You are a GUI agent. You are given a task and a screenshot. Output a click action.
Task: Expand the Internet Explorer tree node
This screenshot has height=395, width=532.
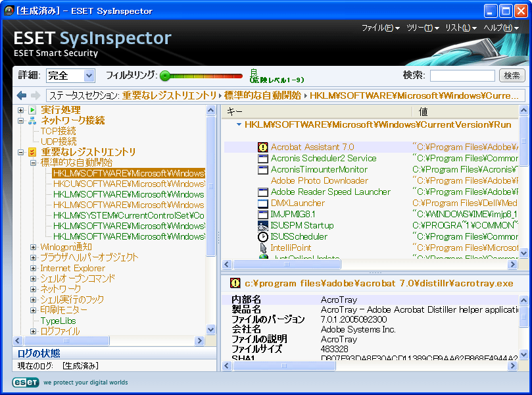tap(33, 268)
